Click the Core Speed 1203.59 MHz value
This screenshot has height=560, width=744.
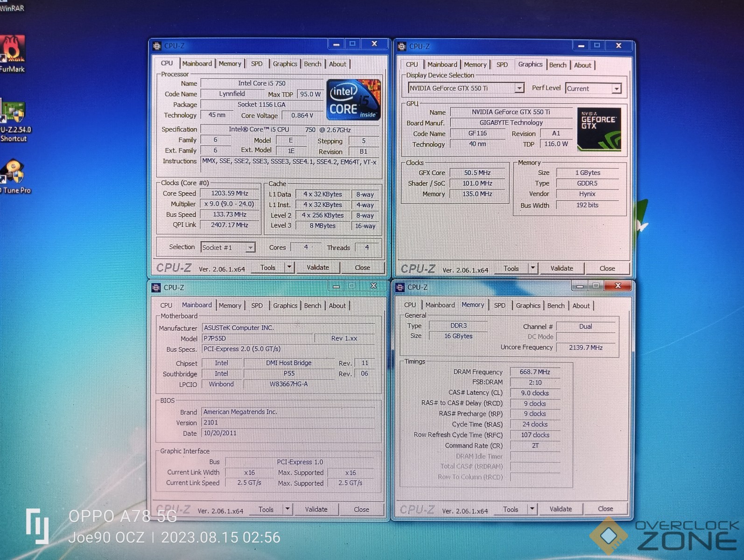(x=229, y=193)
